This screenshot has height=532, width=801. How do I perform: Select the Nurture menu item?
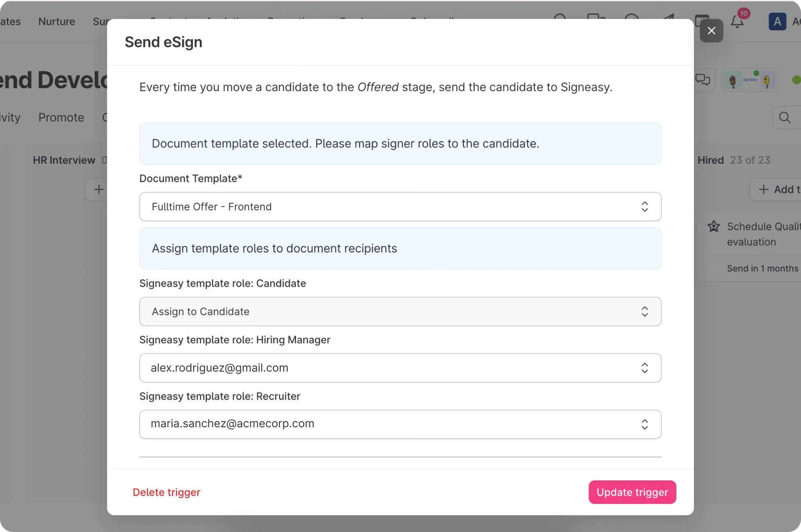(56, 21)
